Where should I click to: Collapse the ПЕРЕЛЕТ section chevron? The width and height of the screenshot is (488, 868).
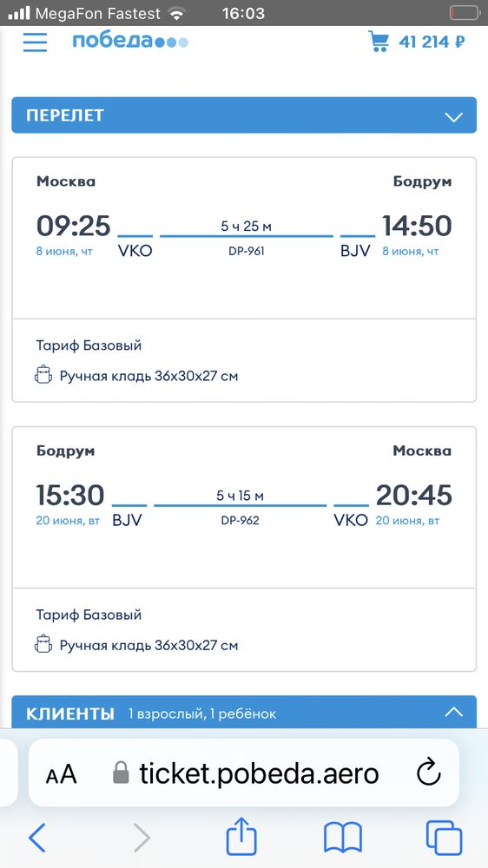(453, 116)
